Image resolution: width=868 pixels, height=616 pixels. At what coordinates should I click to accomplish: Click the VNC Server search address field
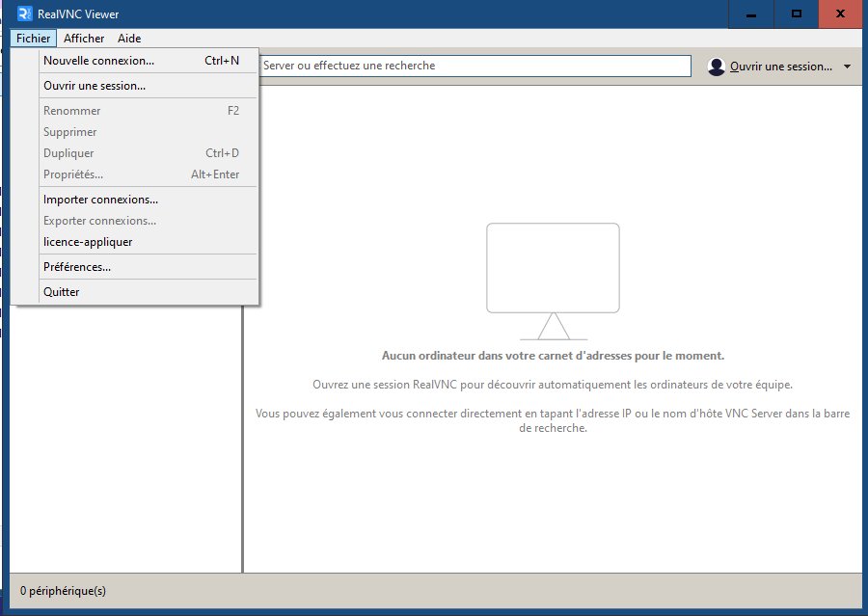(475, 66)
